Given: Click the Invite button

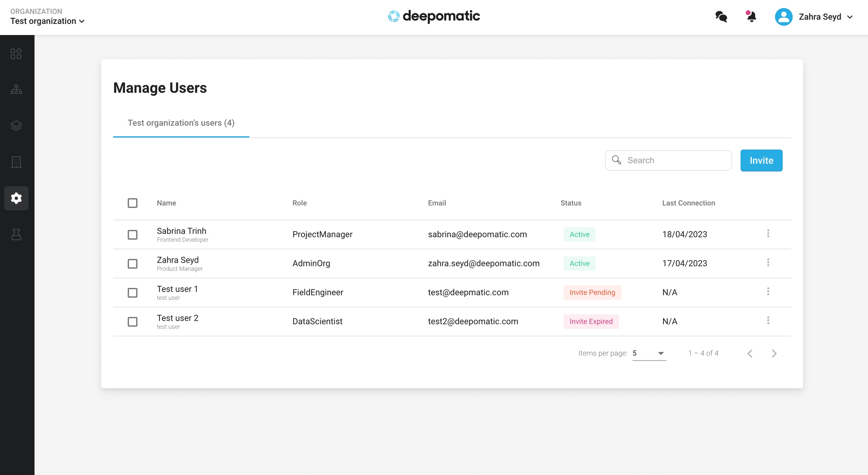Looking at the screenshot, I should pos(761,160).
